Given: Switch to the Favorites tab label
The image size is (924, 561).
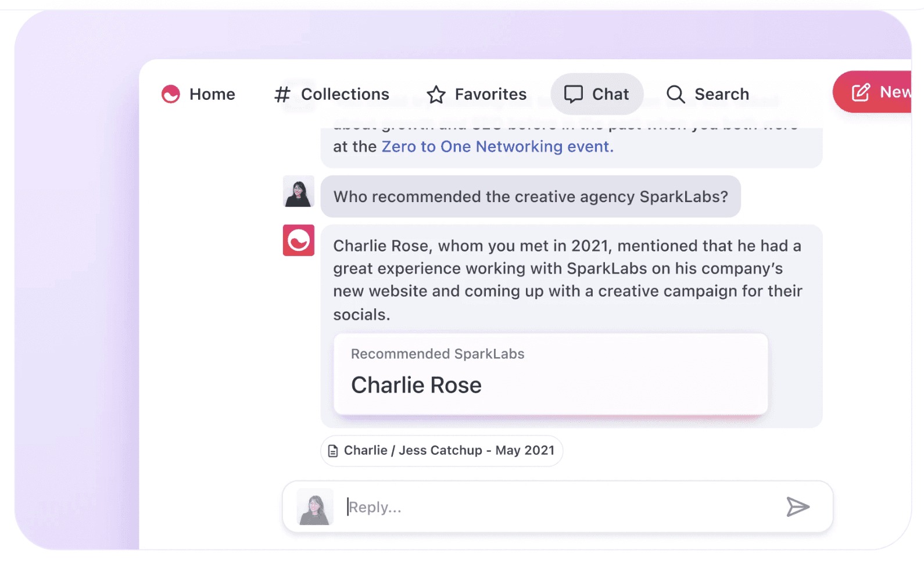Looking at the screenshot, I should coord(490,94).
